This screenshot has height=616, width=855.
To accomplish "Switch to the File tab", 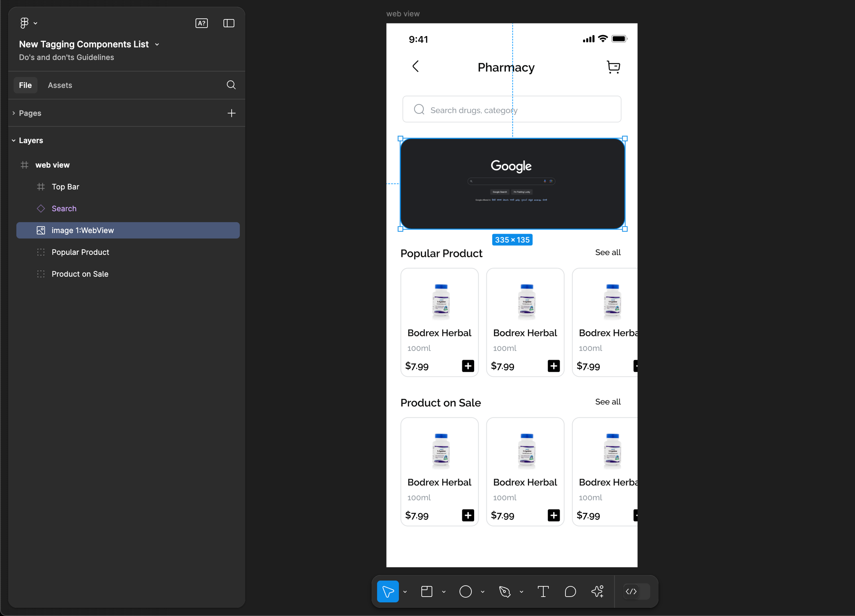I will 25,85.
